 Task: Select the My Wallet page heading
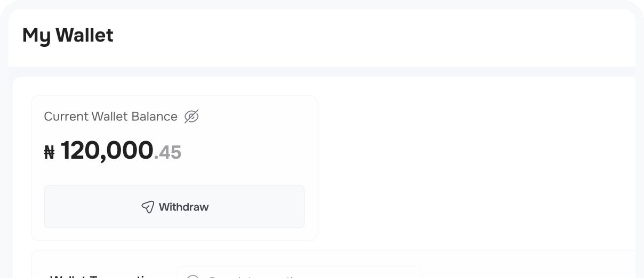pos(68,35)
